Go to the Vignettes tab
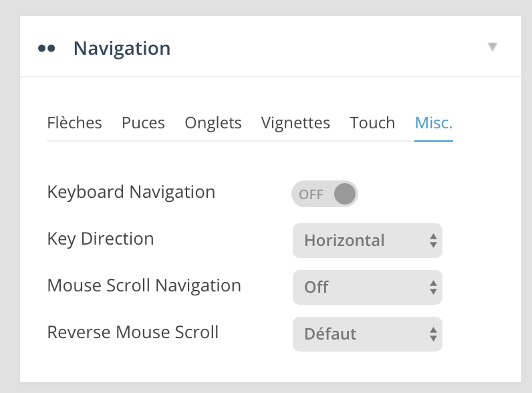The image size is (532, 393). pos(295,123)
